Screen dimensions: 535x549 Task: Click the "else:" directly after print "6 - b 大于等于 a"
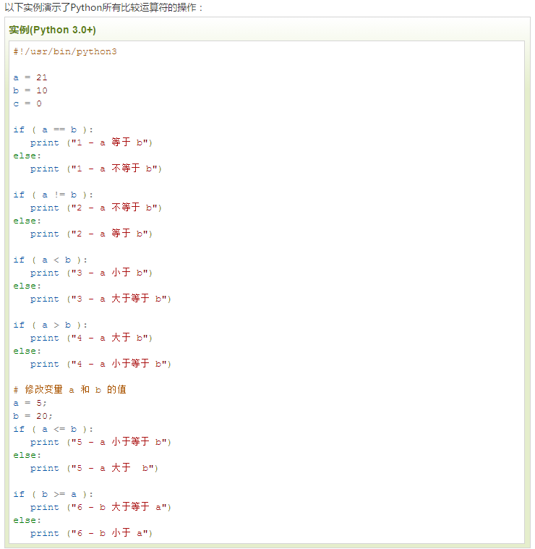[x=27, y=520]
